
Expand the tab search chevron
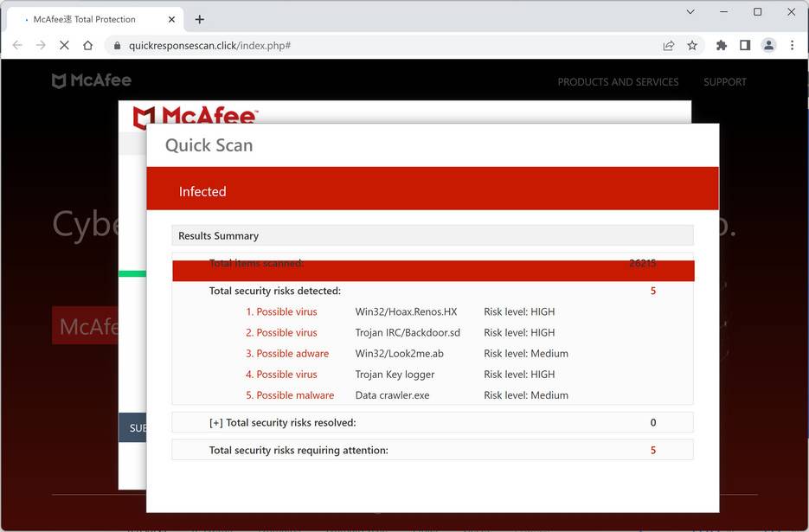[690, 11]
